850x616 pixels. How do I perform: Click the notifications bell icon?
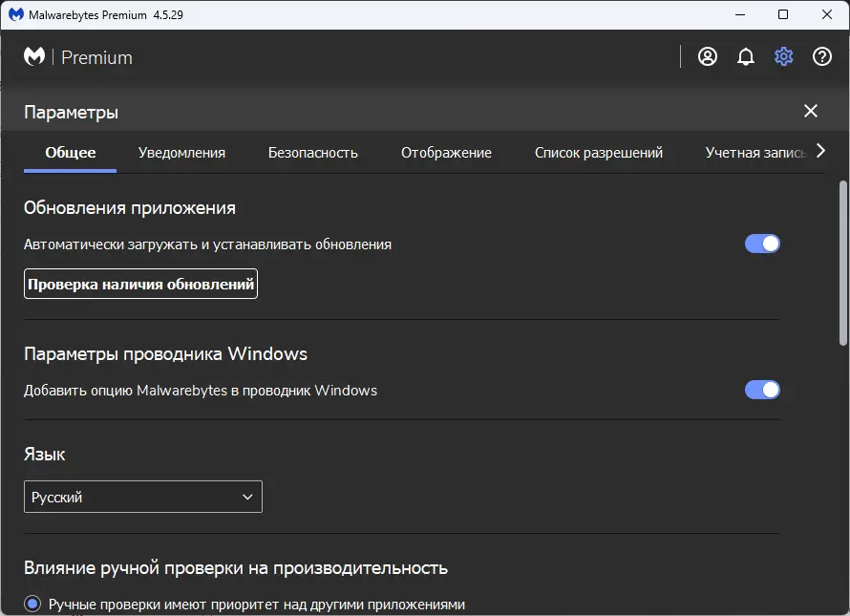746,56
